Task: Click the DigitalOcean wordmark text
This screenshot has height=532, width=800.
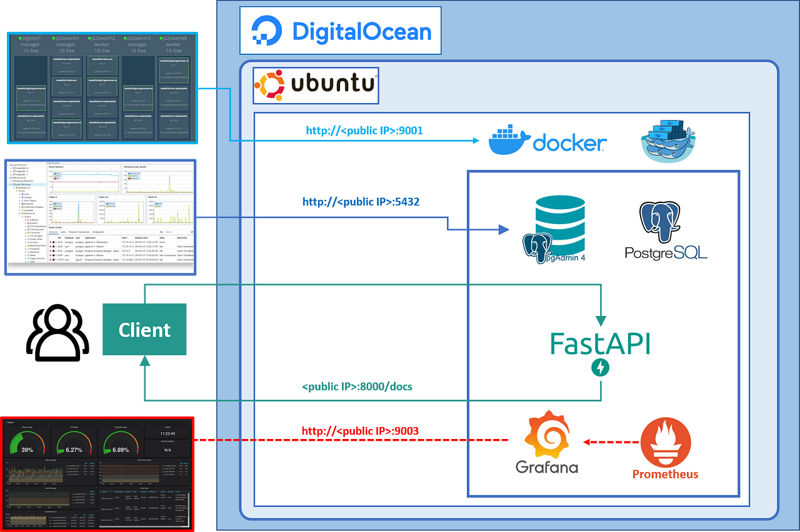Action: [x=362, y=31]
